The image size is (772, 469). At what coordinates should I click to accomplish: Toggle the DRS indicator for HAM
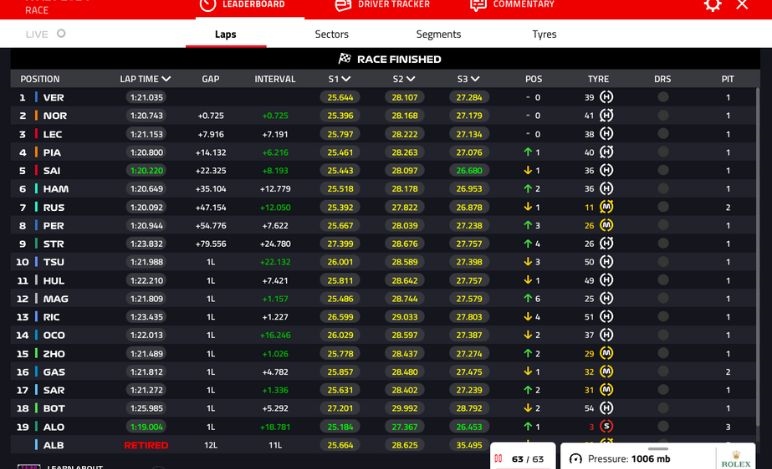tap(662, 189)
